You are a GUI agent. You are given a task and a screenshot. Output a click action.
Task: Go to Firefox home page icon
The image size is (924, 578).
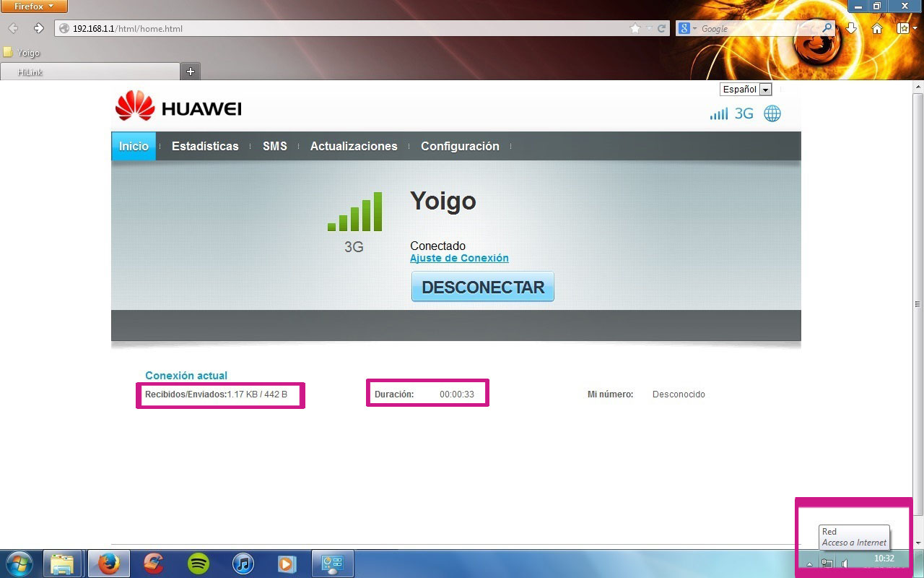[x=877, y=28]
